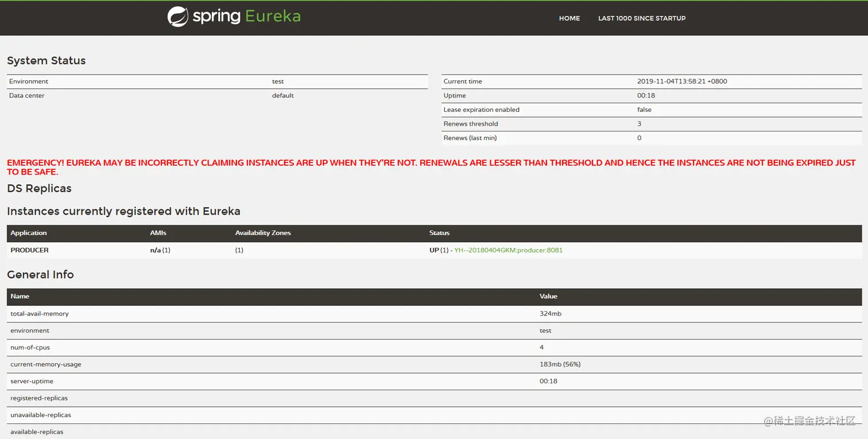
Task: Click the General Info heading
Action: coord(40,275)
